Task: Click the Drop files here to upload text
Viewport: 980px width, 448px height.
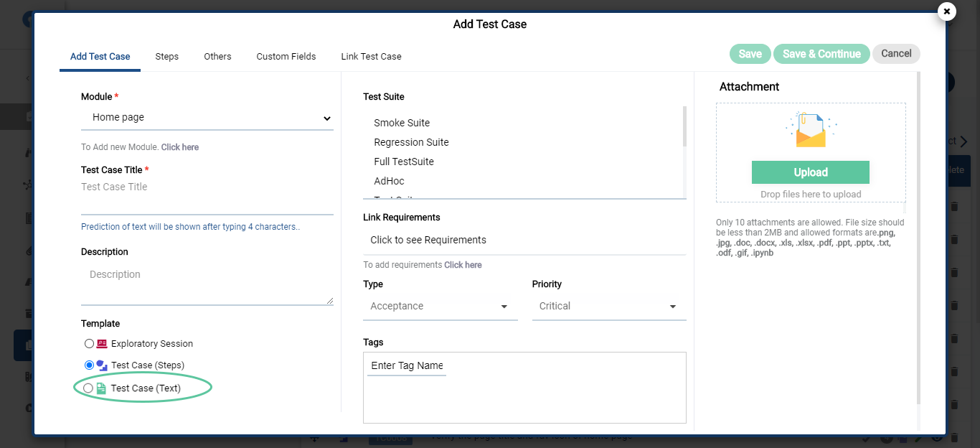Action: (x=811, y=195)
